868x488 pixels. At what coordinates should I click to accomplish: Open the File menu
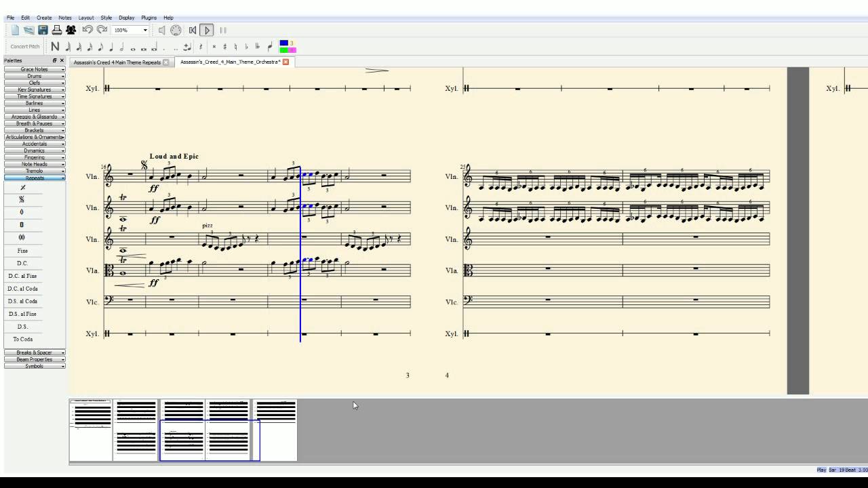click(x=10, y=18)
